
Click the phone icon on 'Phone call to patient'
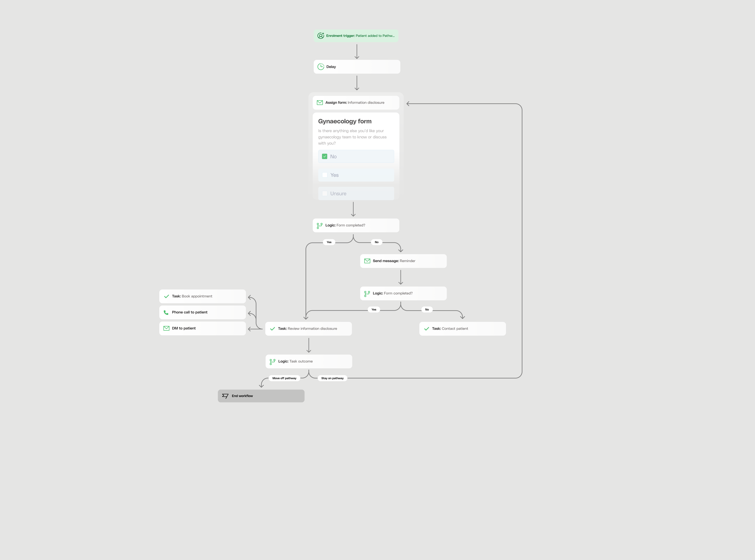(x=166, y=312)
